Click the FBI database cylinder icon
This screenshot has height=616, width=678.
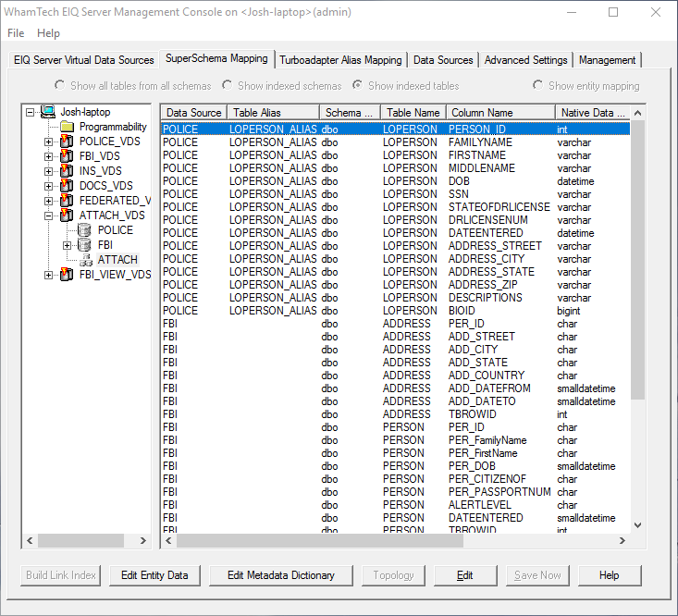[x=84, y=245]
